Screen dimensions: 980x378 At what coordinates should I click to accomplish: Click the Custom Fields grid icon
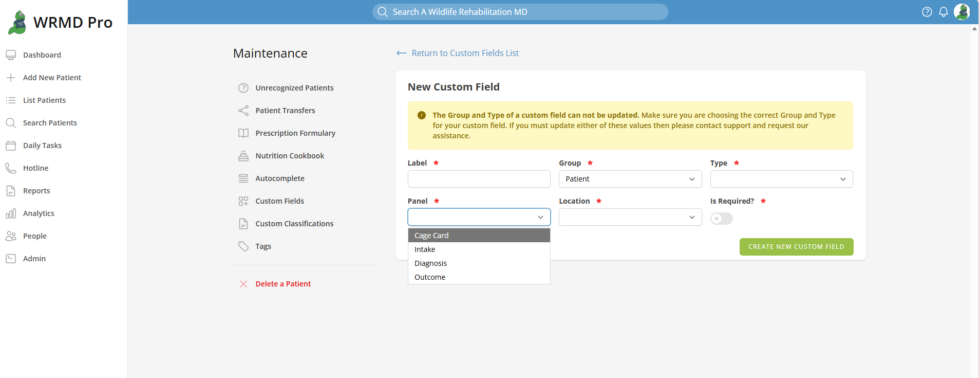(x=243, y=201)
